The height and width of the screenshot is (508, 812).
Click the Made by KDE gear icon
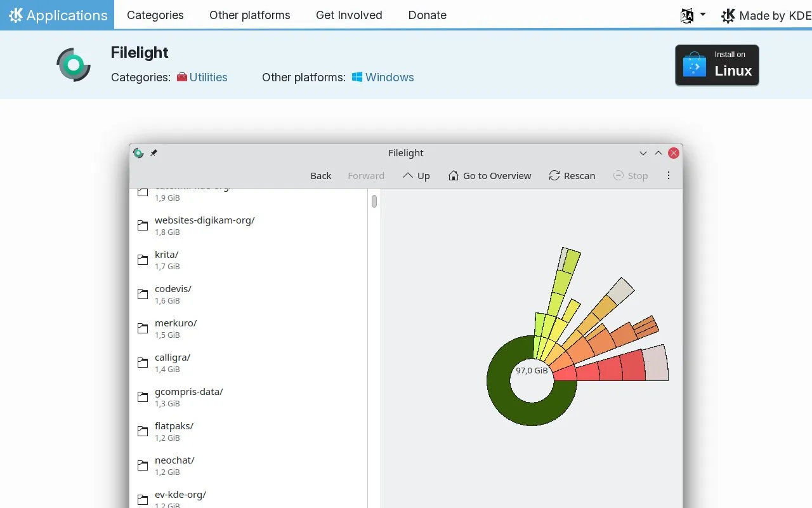pos(728,16)
